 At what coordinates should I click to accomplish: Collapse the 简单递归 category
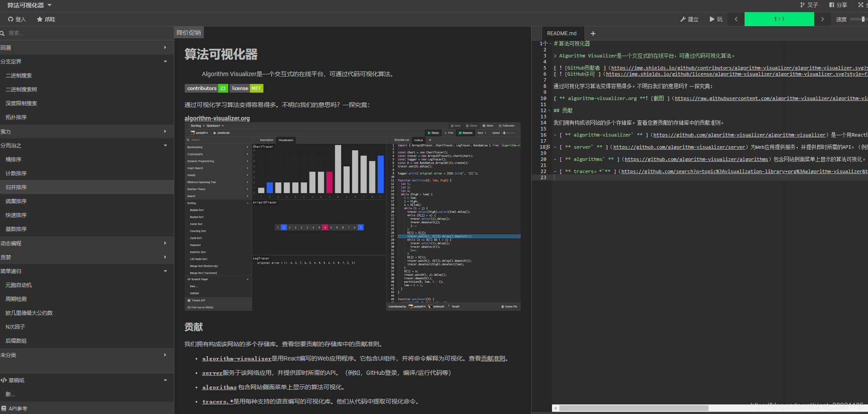[x=87, y=271]
